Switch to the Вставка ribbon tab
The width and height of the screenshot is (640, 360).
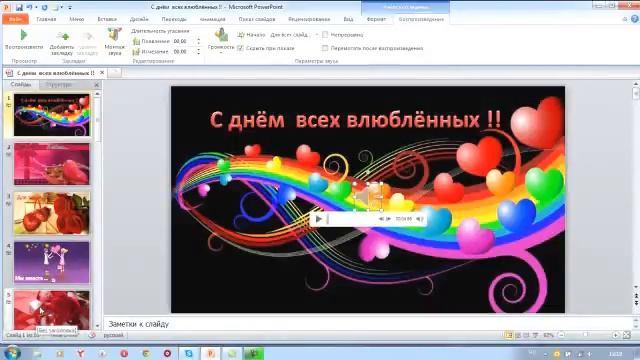pyautogui.click(x=107, y=19)
